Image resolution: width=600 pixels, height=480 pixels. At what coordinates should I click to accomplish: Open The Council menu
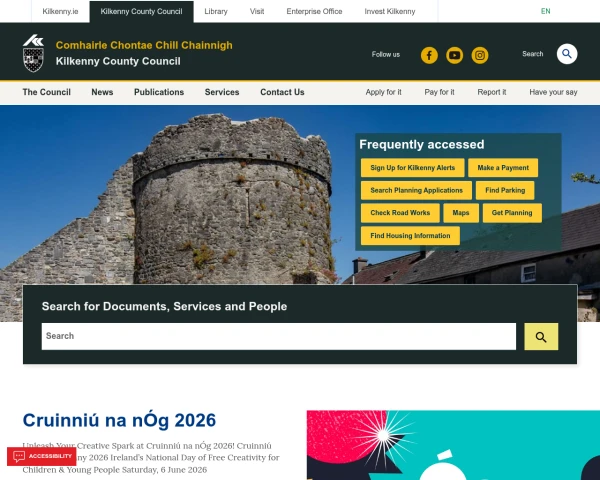pos(47,92)
